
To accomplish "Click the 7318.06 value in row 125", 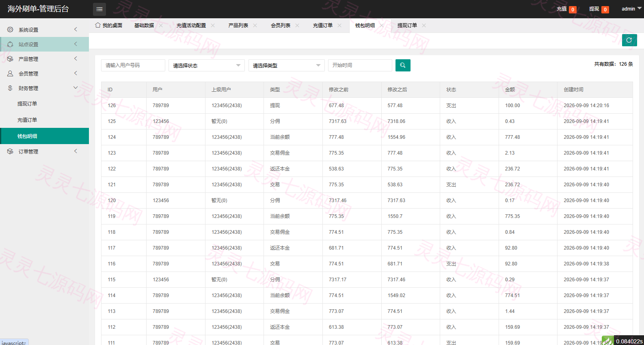I will (396, 121).
